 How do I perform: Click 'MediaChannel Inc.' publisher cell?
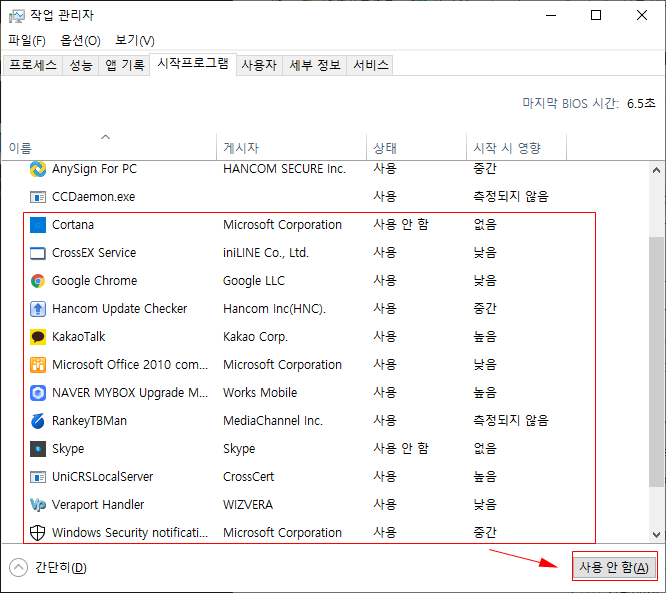coord(273,421)
